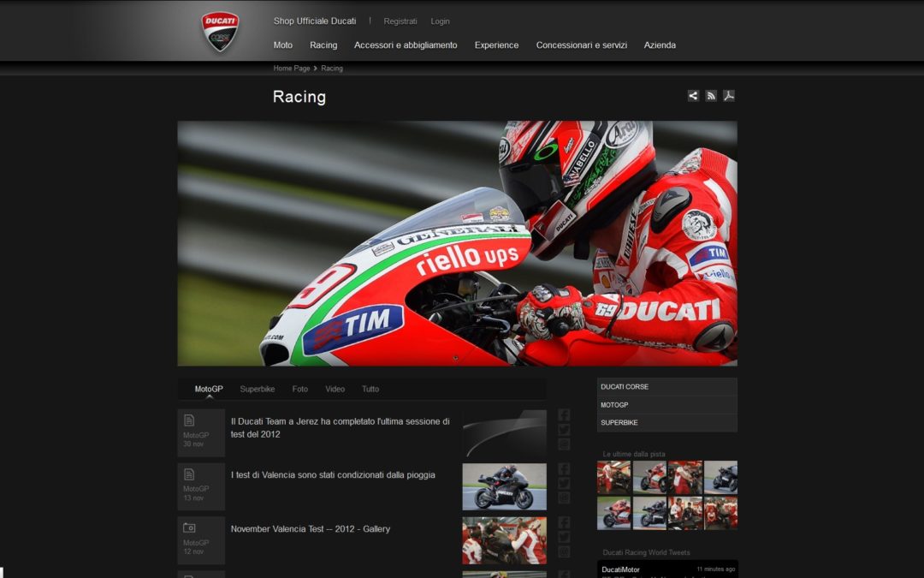Go to Home Page breadcrumb

coord(292,69)
